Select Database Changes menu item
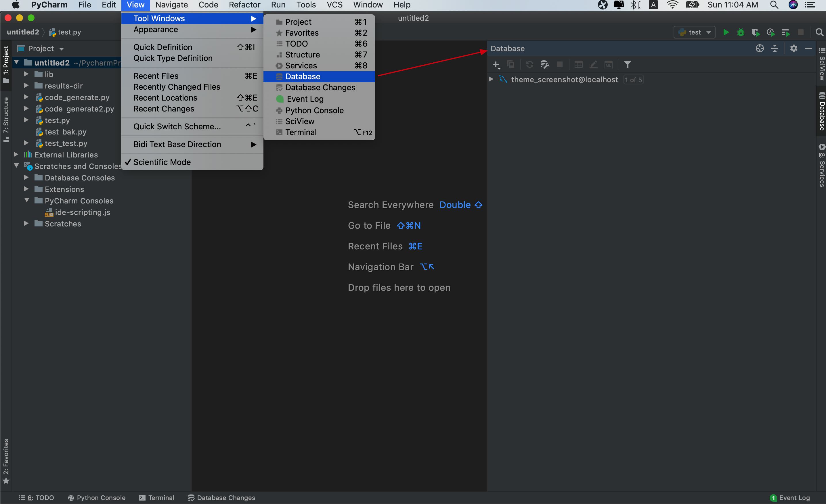826x504 pixels. point(319,87)
